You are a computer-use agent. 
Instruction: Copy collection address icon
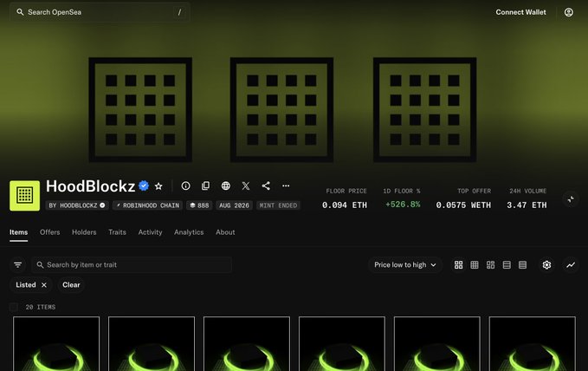point(205,185)
